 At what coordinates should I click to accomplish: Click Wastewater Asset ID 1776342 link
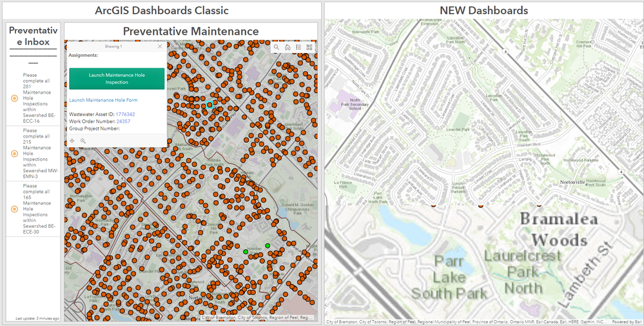125,114
